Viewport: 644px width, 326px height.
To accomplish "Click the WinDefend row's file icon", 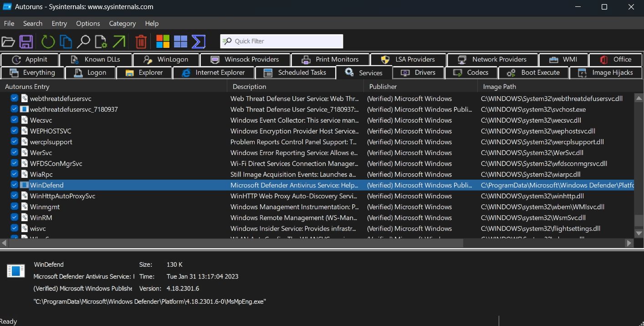I will pyautogui.click(x=24, y=185).
